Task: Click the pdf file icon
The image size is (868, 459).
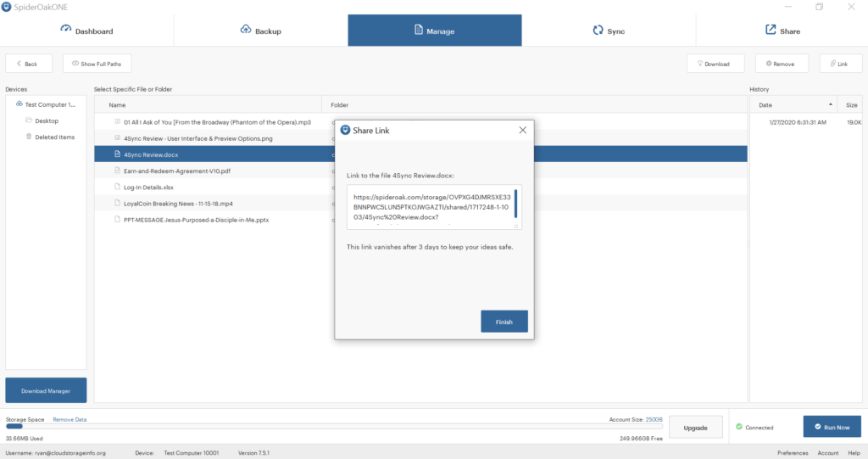Action: [x=117, y=171]
